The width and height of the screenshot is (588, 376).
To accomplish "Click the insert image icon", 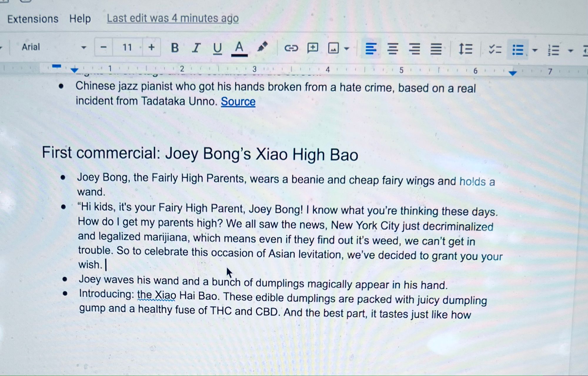I will pyautogui.click(x=333, y=49).
